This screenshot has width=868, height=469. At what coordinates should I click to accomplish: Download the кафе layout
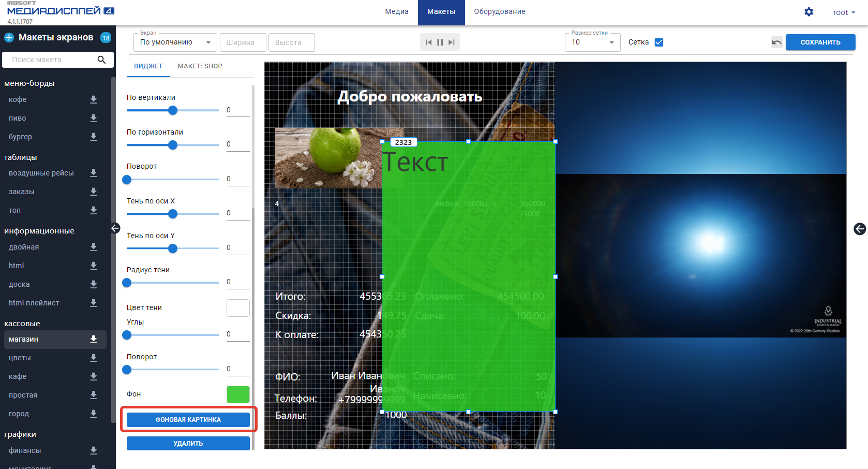(94, 376)
